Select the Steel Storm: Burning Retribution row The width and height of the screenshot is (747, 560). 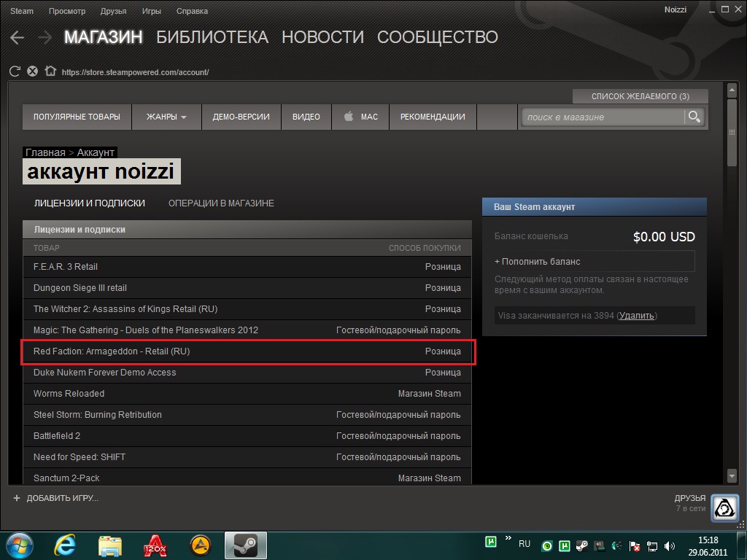pyautogui.click(x=247, y=415)
